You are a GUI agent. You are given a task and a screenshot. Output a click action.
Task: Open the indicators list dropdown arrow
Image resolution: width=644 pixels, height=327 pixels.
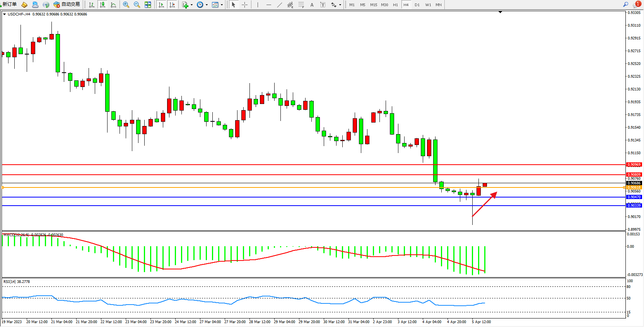click(191, 5)
